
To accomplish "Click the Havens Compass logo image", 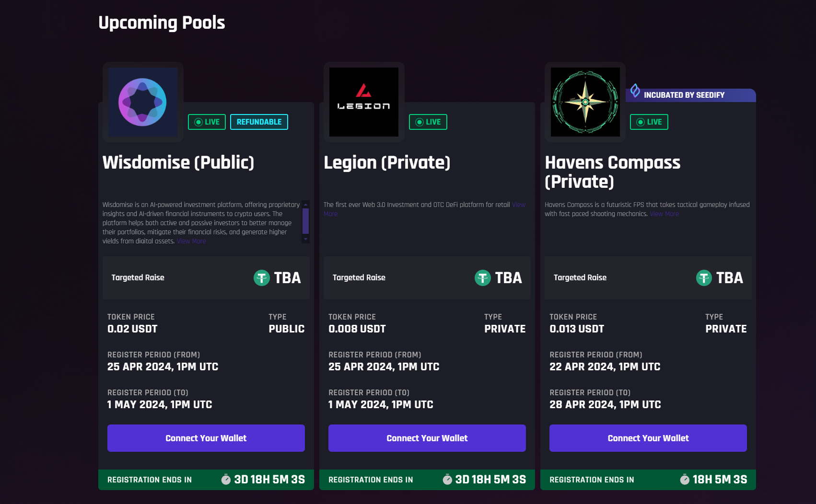I will tap(585, 102).
